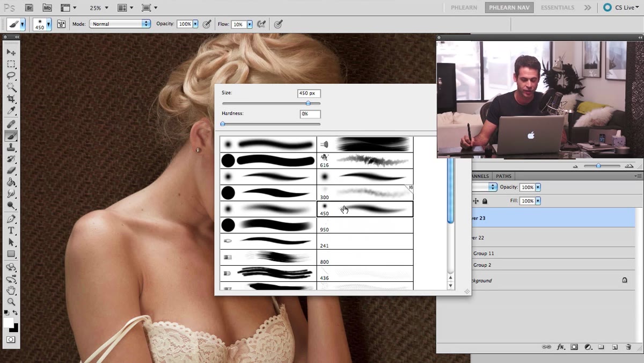
Task: Click the link layers icon
Action: pos(546,347)
